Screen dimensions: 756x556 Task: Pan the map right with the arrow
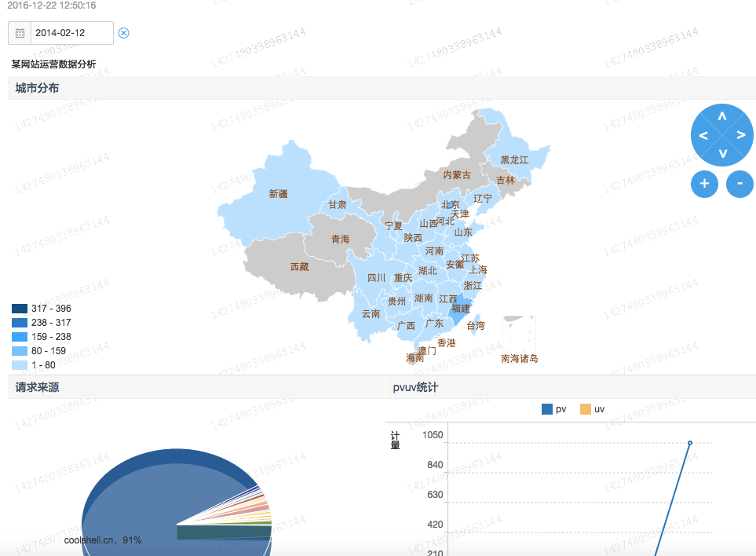[741, 135]
